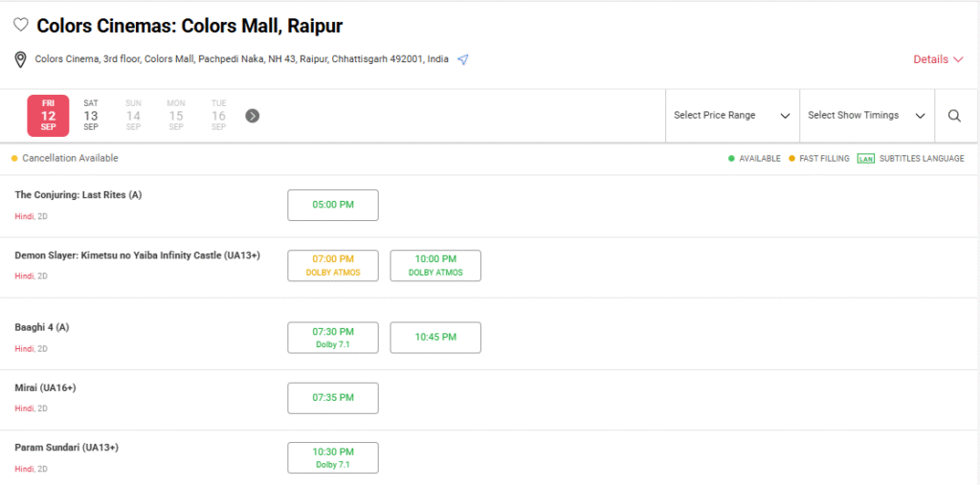Select Sunday 14 Sep date tab
980x485 pixels.
coord(133,116)
